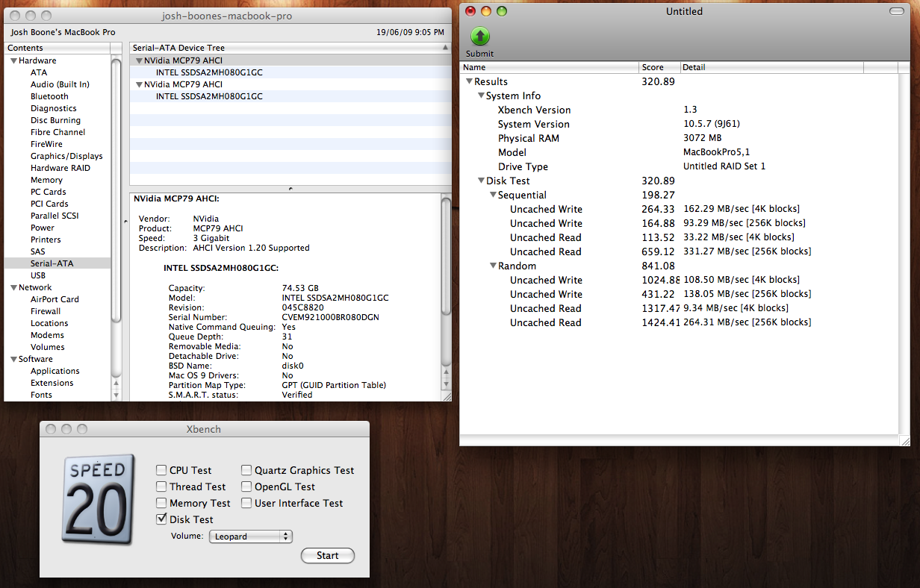Click the green Submit arrow icon
The width and height of the screenshot is (920, 588).
pyautogui.click(x=479, y=36)
